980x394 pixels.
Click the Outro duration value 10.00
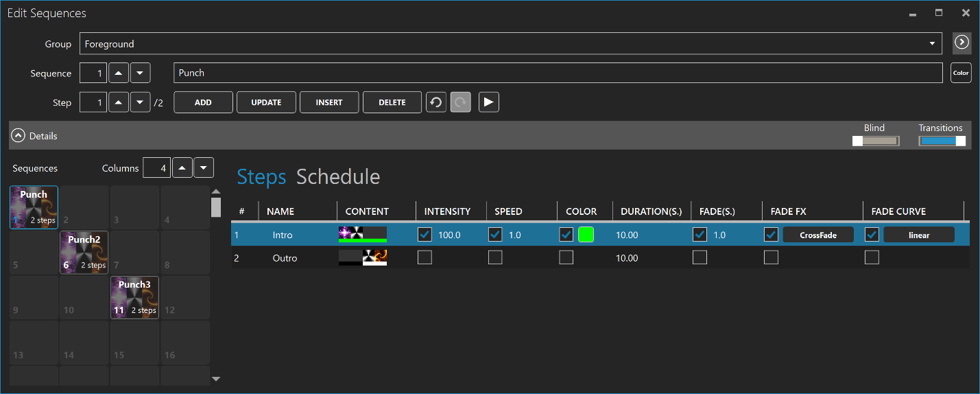[627, 258]
